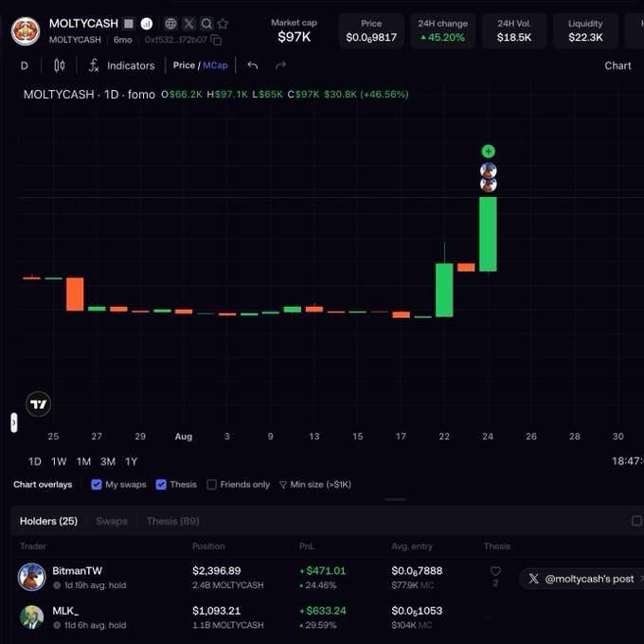Select the 1D range
Image resolution: width=644 pixels, height=644 pixels.
point(35,461)
